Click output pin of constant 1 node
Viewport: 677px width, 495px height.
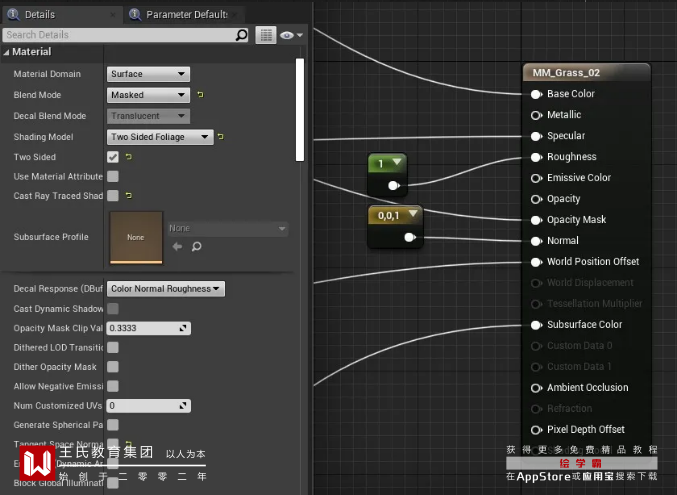coord(394,186)
